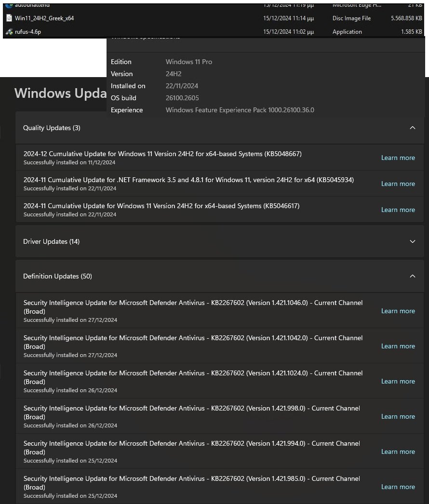Image resolution: width=429 pixels, height=504 pixels.
Task: Select the Defender update version 1.421.985.0 title
Action: coord(192,483)
